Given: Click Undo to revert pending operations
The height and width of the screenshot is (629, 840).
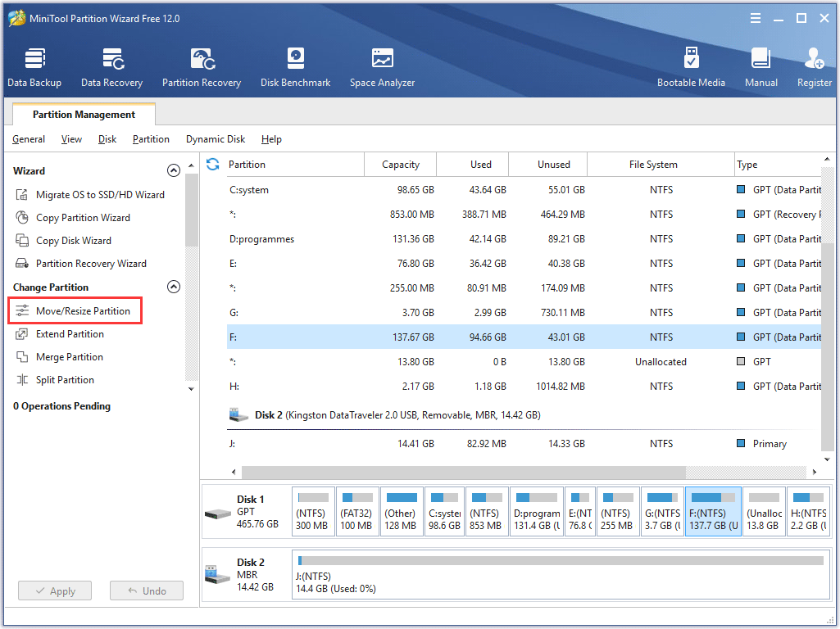Looking at the screenshot, I should tap(146, 591).
